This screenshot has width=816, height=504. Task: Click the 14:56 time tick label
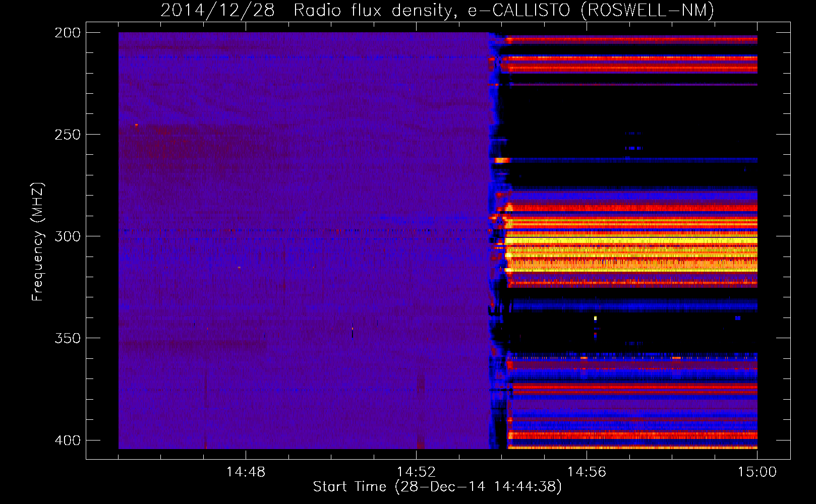[587, 472]
